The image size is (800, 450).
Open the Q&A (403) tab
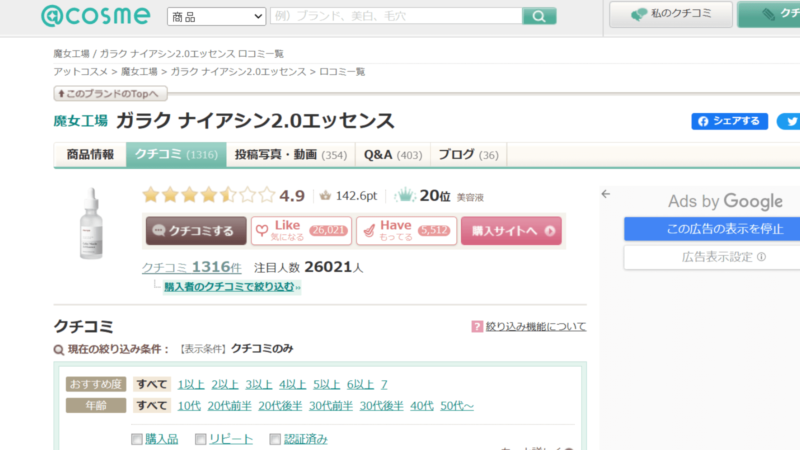click(393, 155)
